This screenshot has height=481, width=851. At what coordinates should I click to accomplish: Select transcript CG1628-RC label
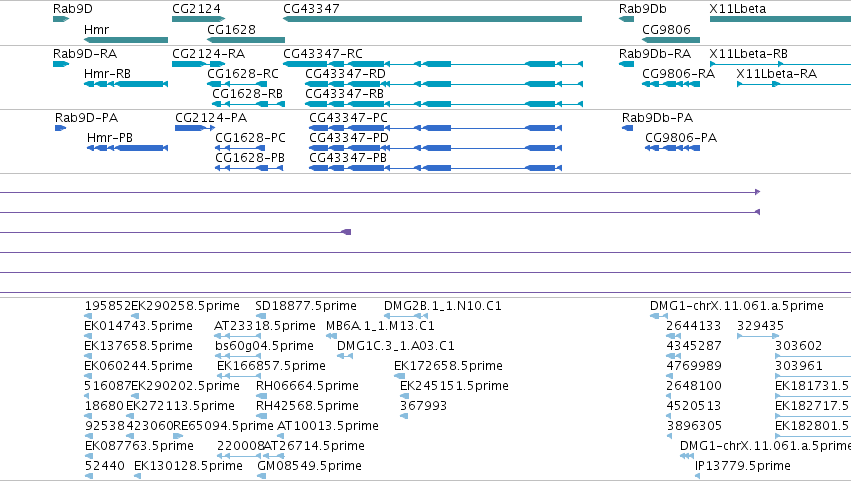coord(243,74)
